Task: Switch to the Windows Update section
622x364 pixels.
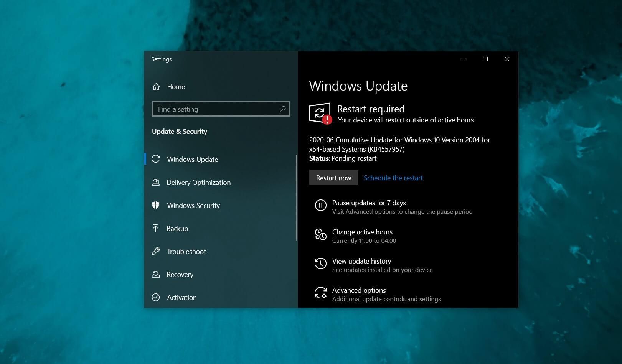Action: [192, 159]
